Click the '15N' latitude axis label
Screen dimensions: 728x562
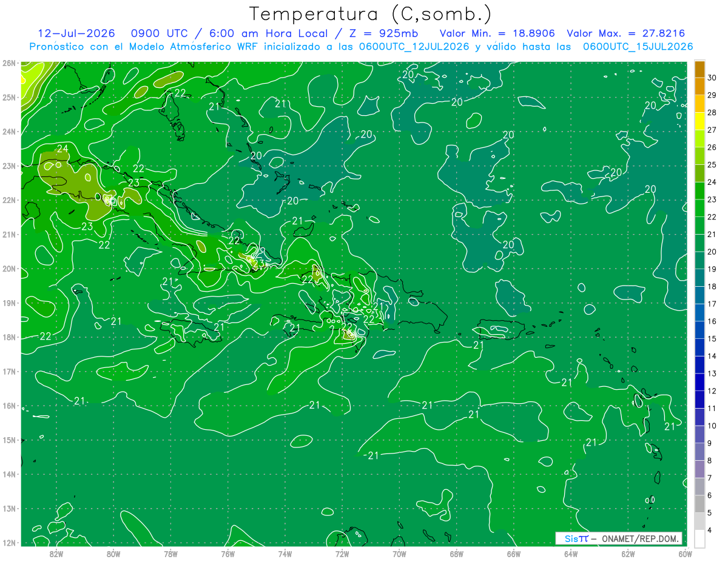click(8, 440)
